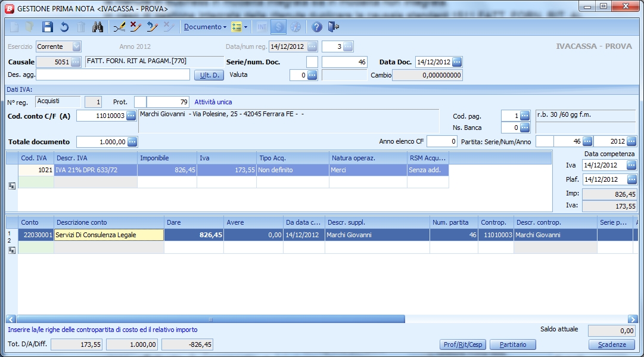Open the Partita year 2012 lookup button
The width and height of the screenshot is (644, 357).
point(631,141)
